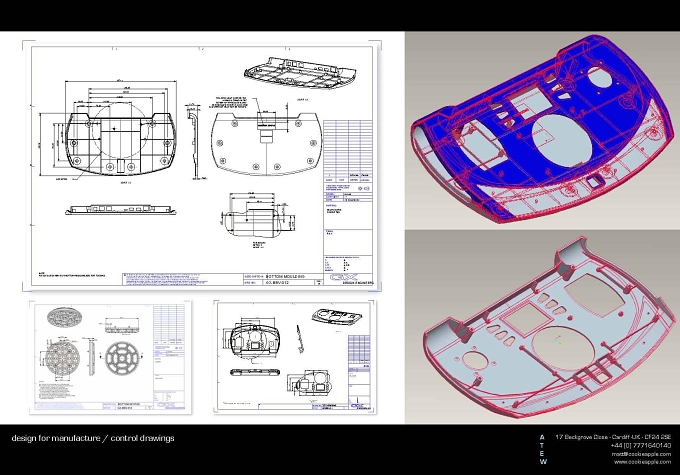Image resolution: width=680 pixels, height=475 pixels.
Task: Click the 'design for manufacture / control drawings' caption
Action: pyautogui.click(x=93, y=438)
